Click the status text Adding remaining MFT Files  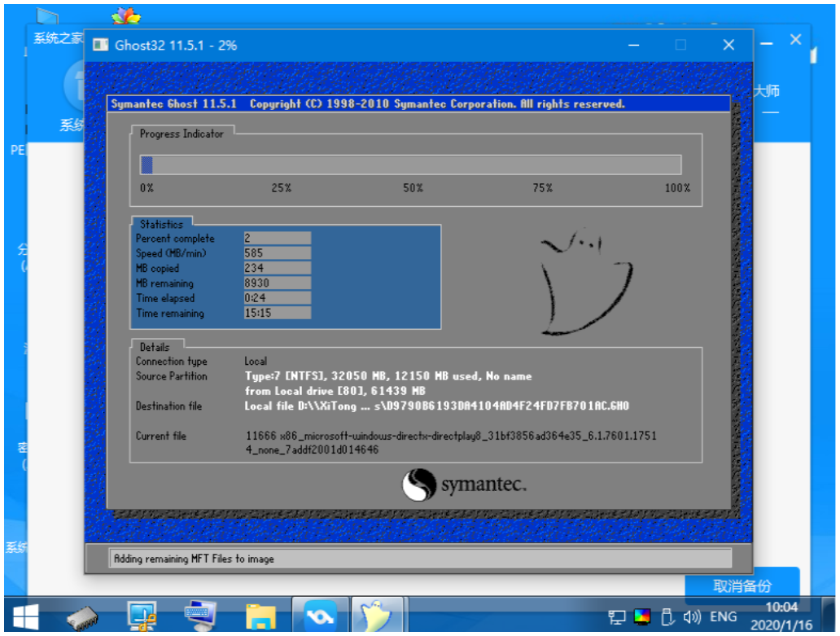(194, 559)
